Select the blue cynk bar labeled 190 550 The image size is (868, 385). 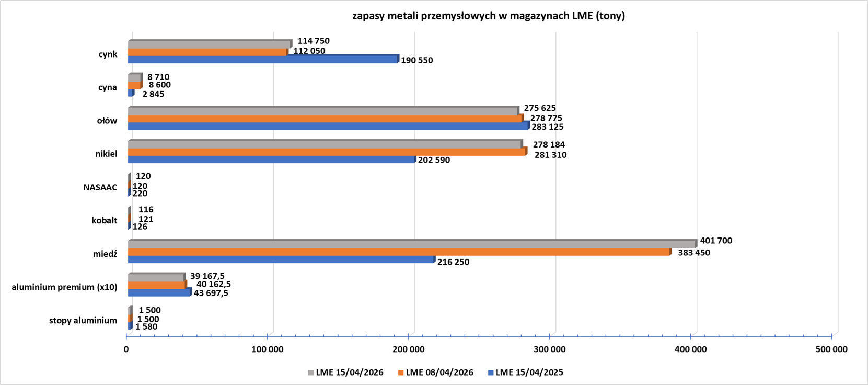[x=263, y=60]
